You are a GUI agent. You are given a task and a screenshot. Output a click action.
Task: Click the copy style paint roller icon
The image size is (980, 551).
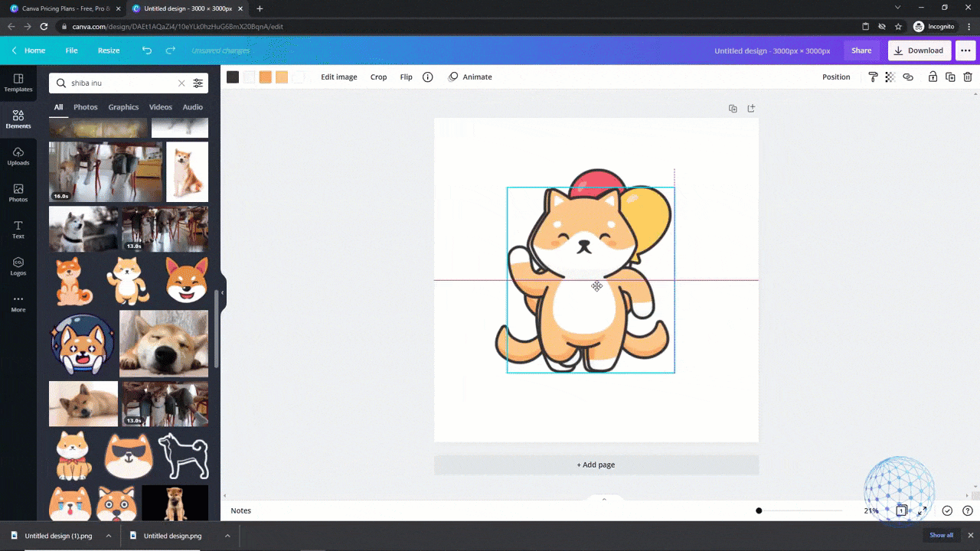(873, 77)
